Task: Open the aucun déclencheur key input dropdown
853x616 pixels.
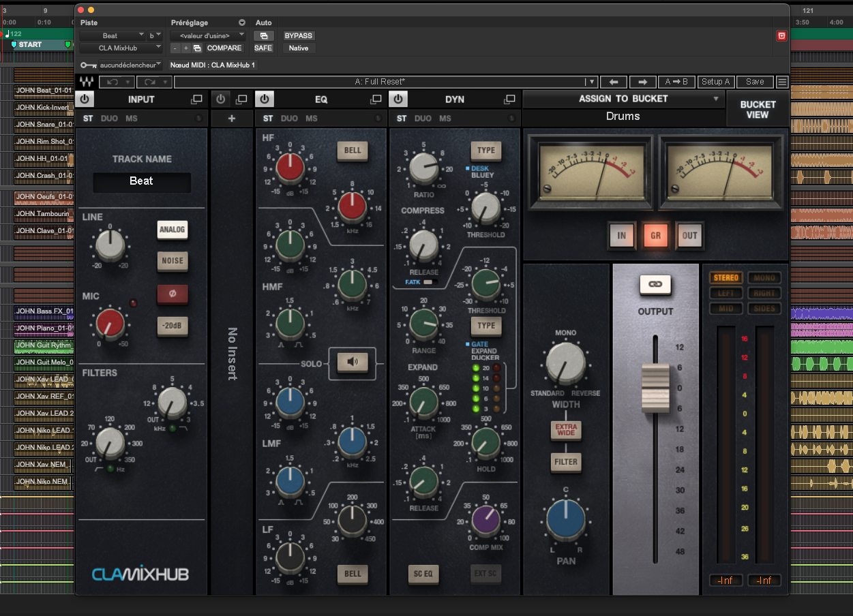Action: tap(131, 65)
